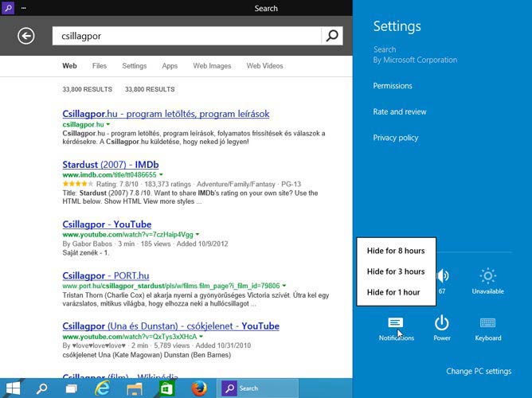Image resolution: width=532 pixels, height=398 pixels.
Task: Click the green csillagpor.hu URL text
Action: [83, 124]
